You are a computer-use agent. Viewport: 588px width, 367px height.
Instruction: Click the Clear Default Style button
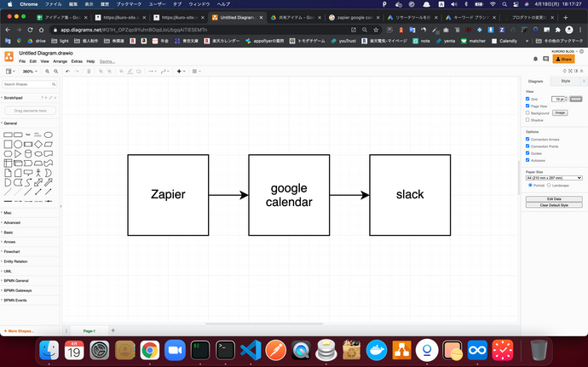(x=554, y=205)
